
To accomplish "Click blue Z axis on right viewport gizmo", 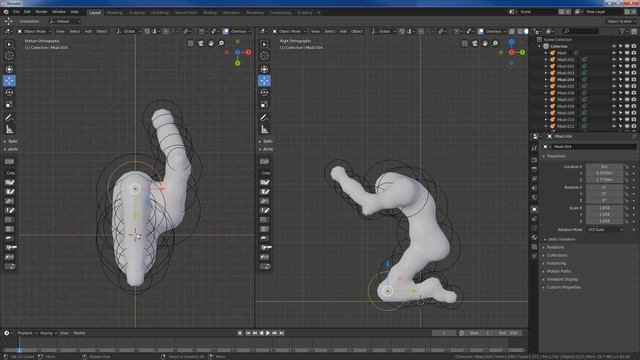I will [x=511, y=42].
